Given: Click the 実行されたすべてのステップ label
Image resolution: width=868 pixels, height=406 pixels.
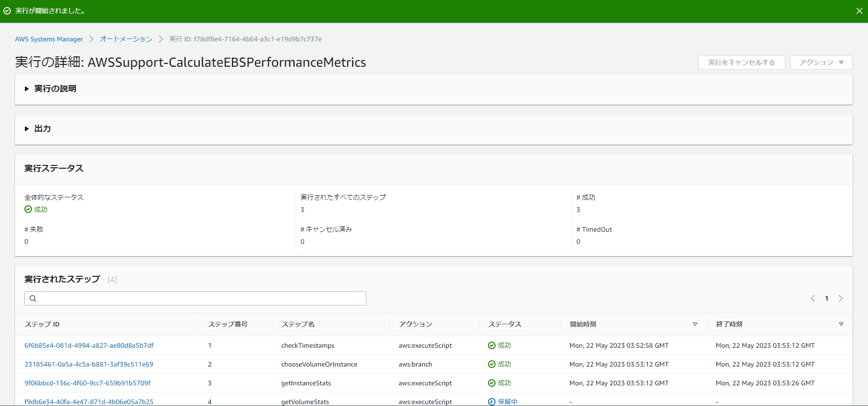Looking at the screenshot, I should [x=343, y=197].
